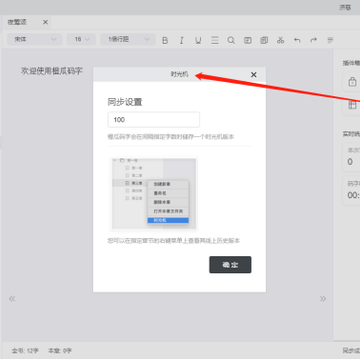Toggle bold formatting in the toolbar
This screenshot has width=360, height=360.
165,40
